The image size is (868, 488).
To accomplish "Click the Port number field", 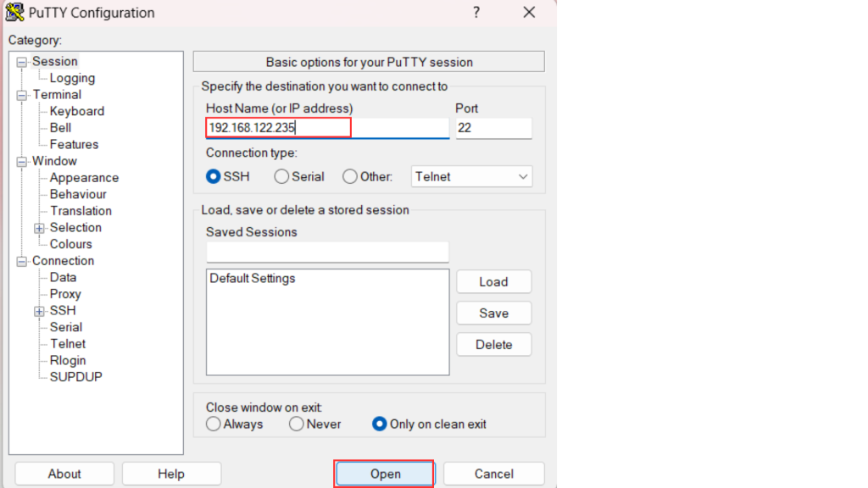I will click(493, 128).
